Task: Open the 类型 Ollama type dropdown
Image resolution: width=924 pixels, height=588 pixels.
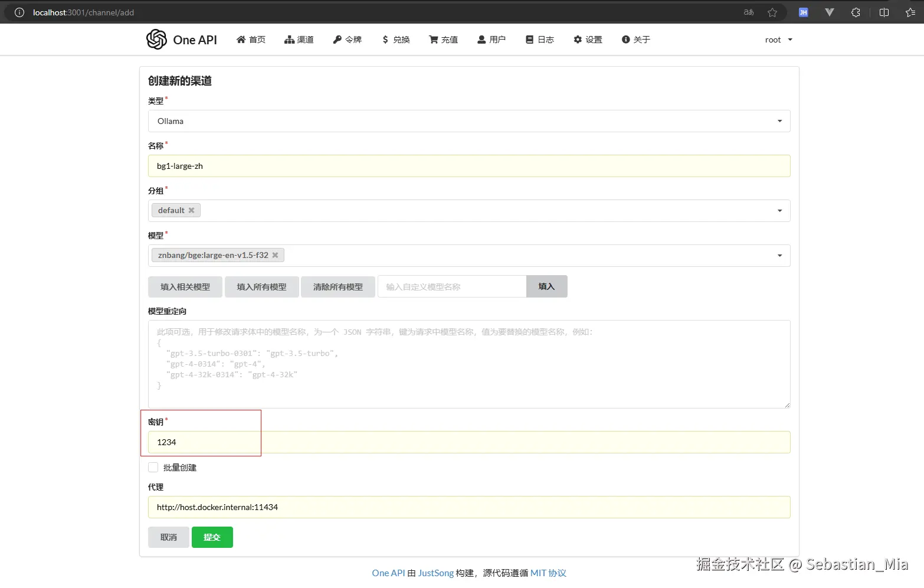Action: [469, 121]
